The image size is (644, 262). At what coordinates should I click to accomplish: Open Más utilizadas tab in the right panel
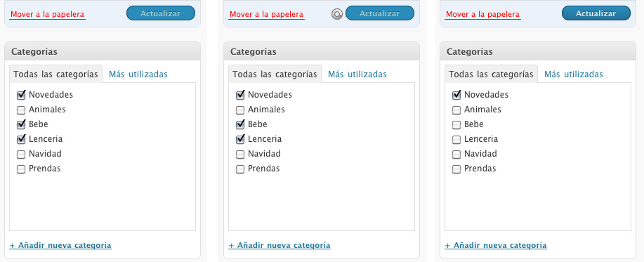tap(573, 74)
